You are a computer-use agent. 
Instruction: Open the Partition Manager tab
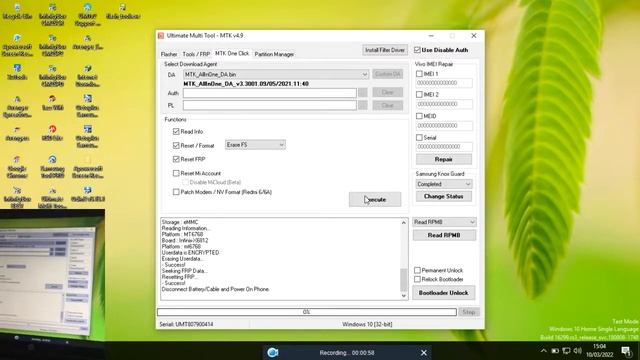tap(274, 54)
